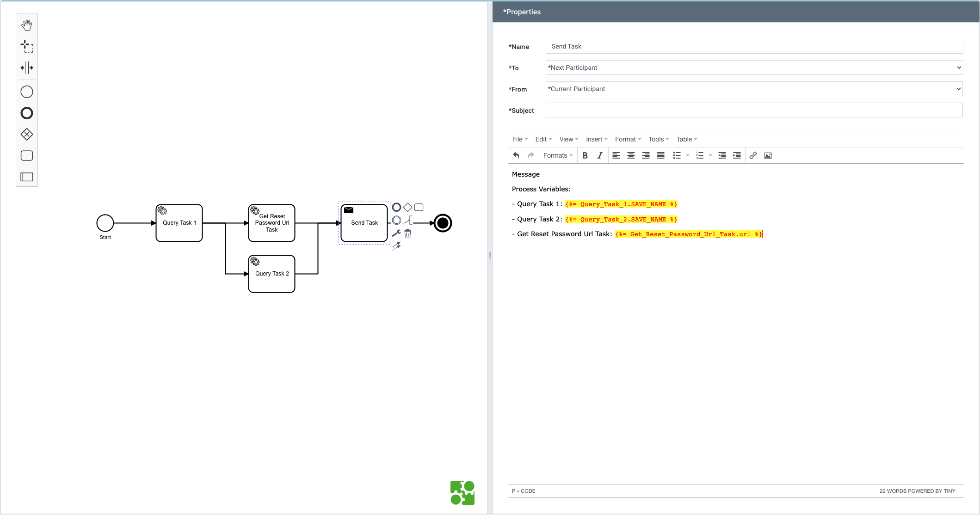The image size is (980, 515).
Task: Click the wrench icon beside Send Task
Action: coord(396,233)
